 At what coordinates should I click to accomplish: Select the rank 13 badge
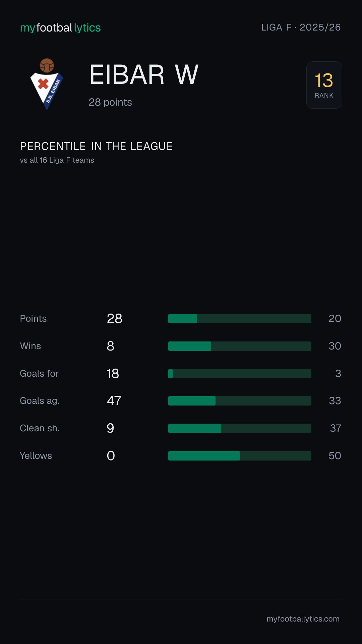coord(324,85)
